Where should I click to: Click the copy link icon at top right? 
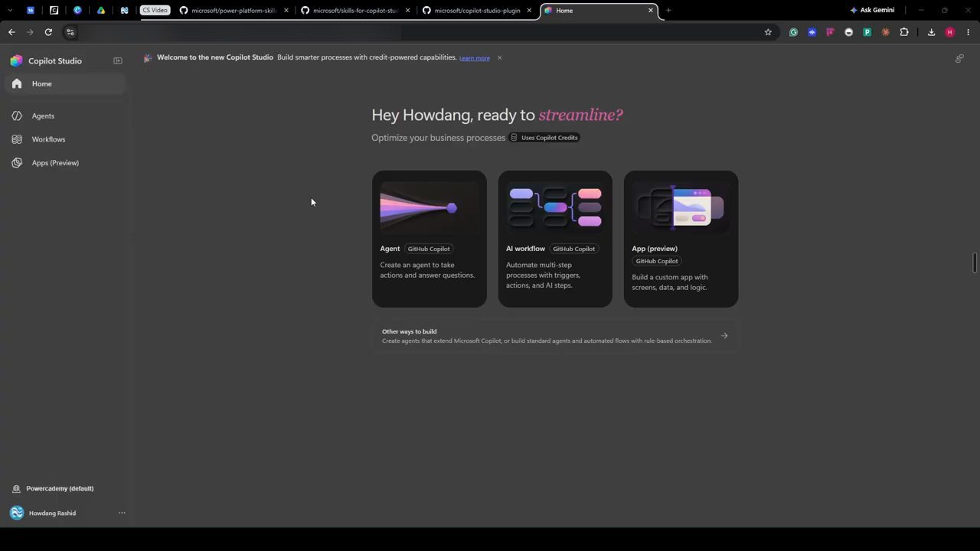point(959,58)
